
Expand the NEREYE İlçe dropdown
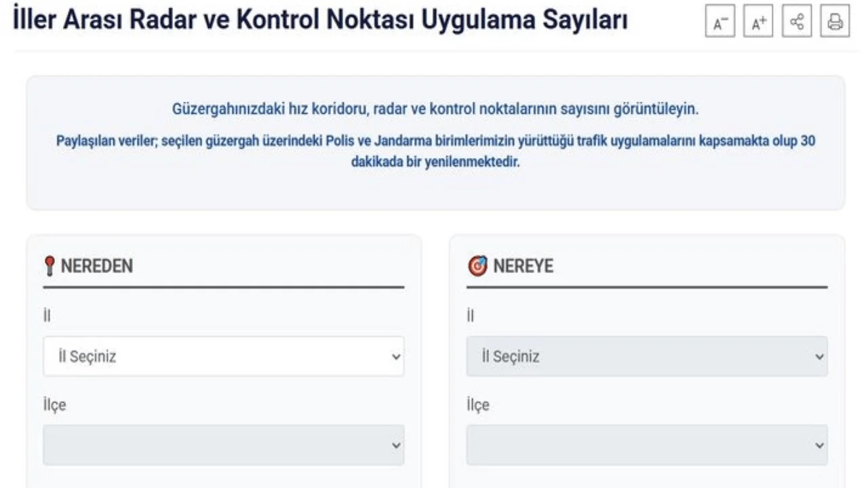(646, 445)
